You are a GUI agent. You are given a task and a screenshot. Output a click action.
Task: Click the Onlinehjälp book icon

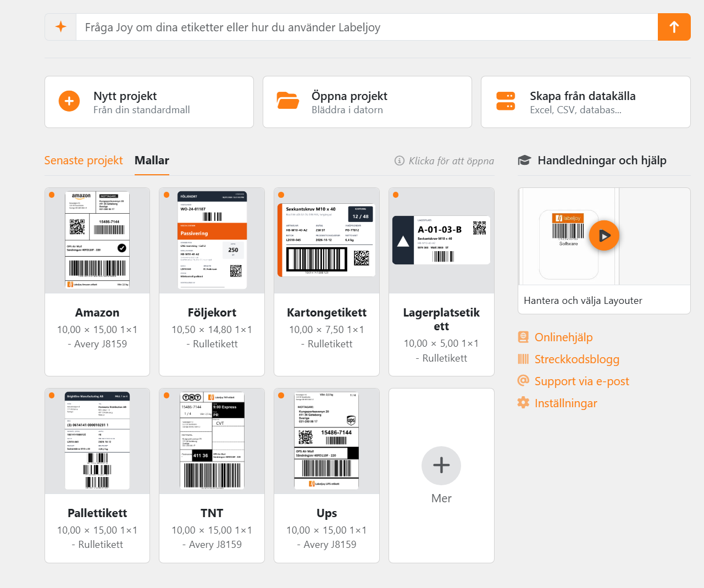(x=523, y=337)
